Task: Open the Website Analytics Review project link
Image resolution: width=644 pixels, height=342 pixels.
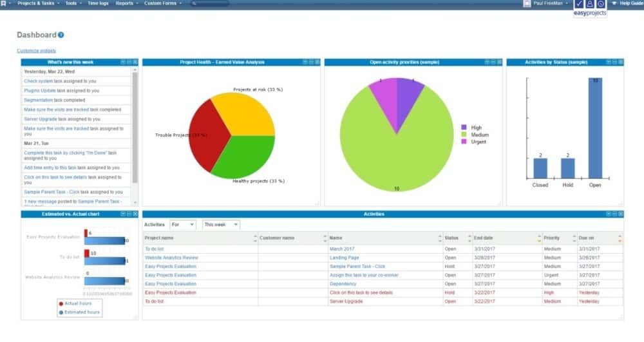Action: coord(171,258)
